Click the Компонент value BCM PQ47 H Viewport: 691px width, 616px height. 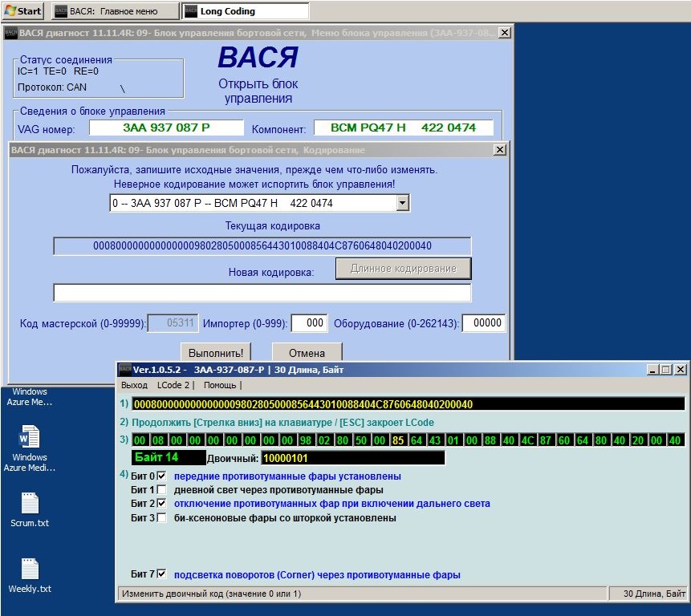(x=403, y=128)
